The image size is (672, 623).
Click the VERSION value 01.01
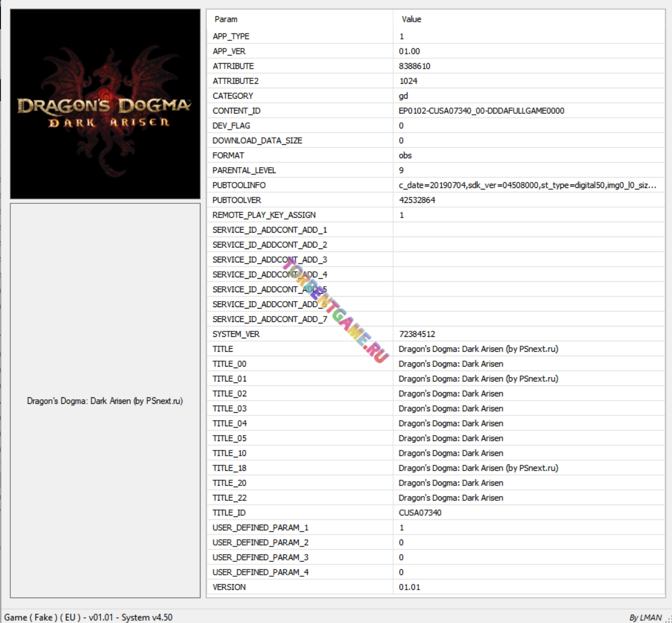tap(409, 587)
